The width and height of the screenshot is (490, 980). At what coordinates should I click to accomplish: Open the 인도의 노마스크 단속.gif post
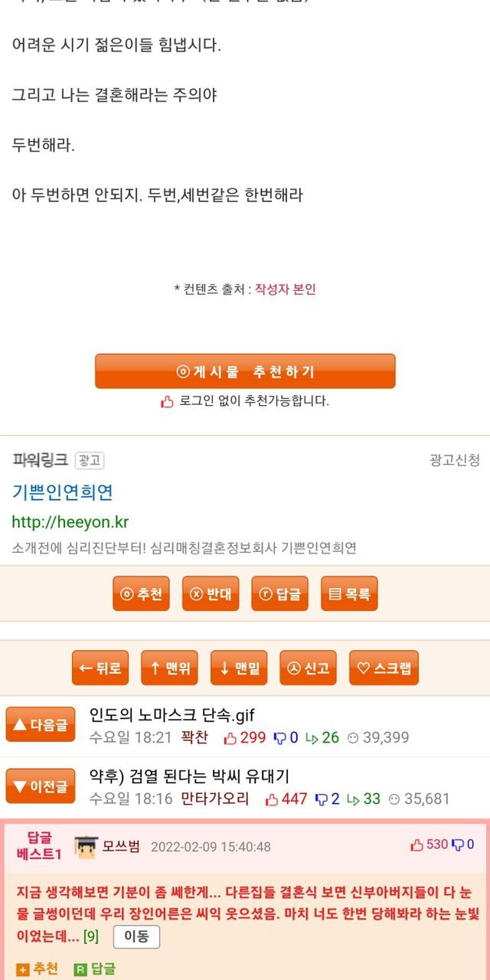(172, 715)
